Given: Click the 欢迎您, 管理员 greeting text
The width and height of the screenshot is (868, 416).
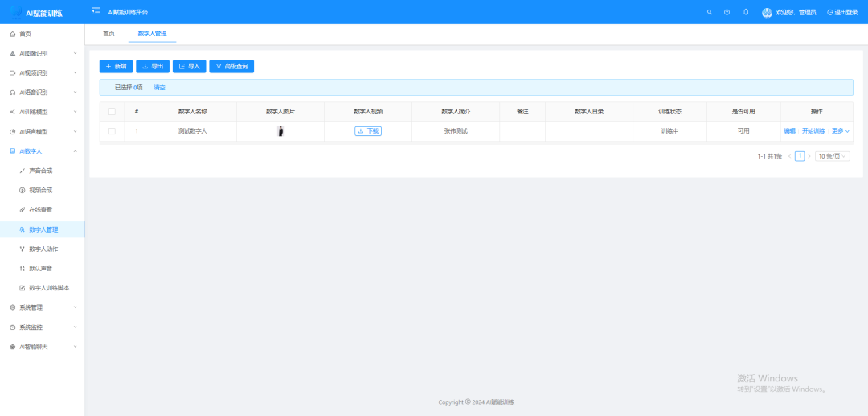Looking at the screenshot, I should pos(796,12).
